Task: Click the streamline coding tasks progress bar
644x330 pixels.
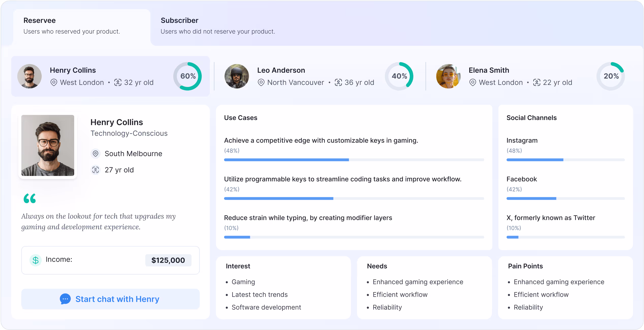Action: (354, 198)
